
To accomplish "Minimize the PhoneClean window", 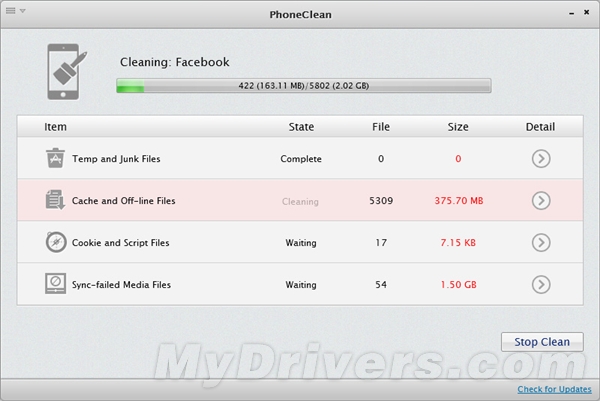I will point(571,13).
